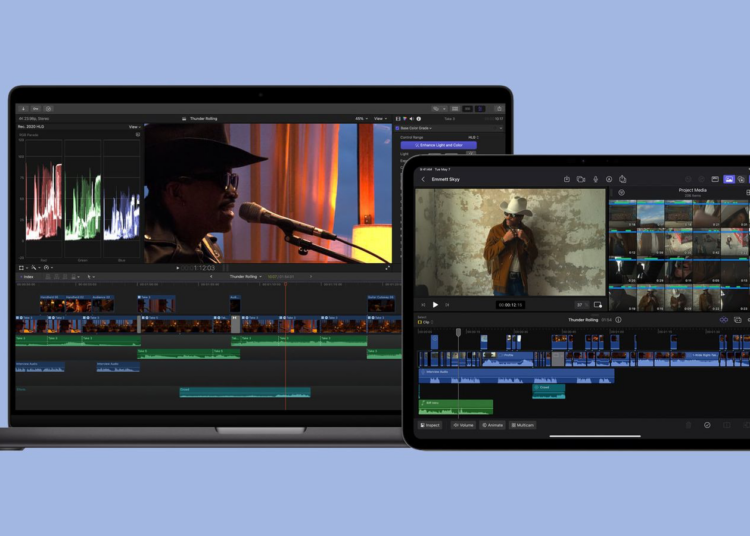Tap the camera record icon on iPad
The height and width of the screenshot is (536, 750).
pyautogui.click(x=581, y=179)
